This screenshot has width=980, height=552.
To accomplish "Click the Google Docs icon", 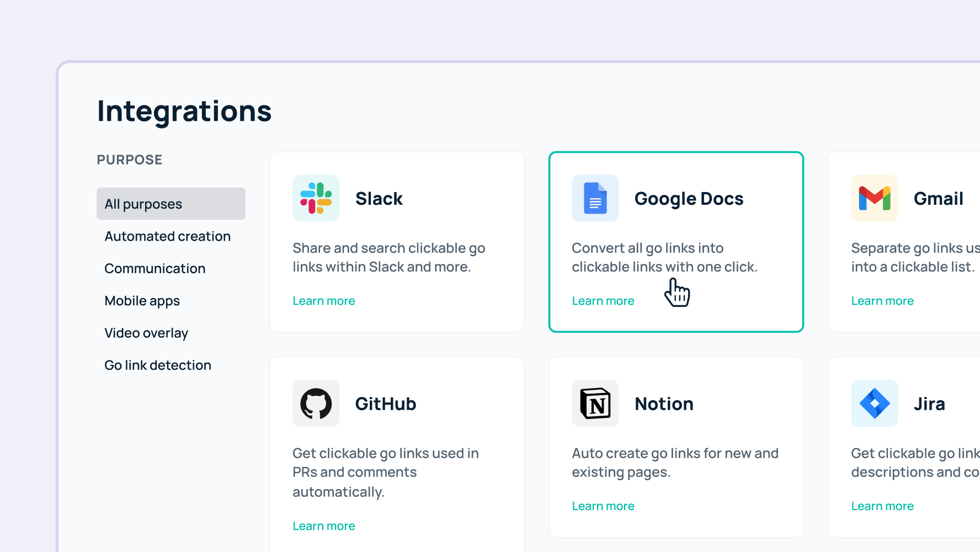I will [595, 198].
